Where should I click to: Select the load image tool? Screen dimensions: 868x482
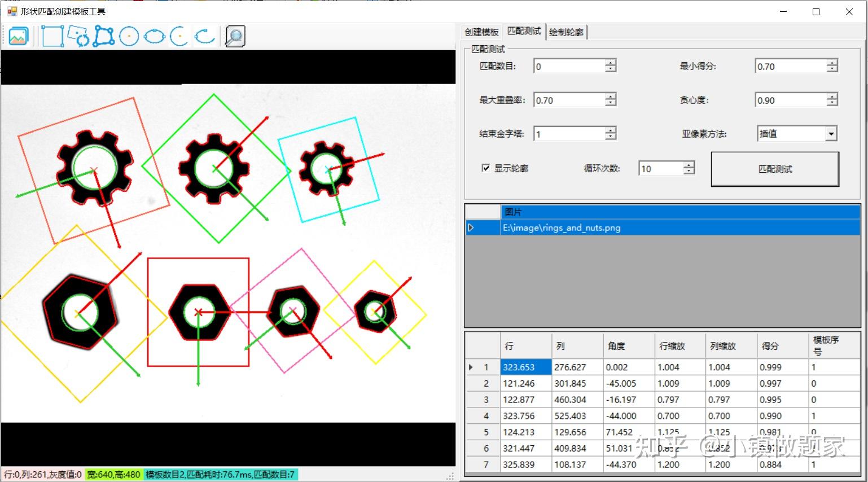point(17,36)
